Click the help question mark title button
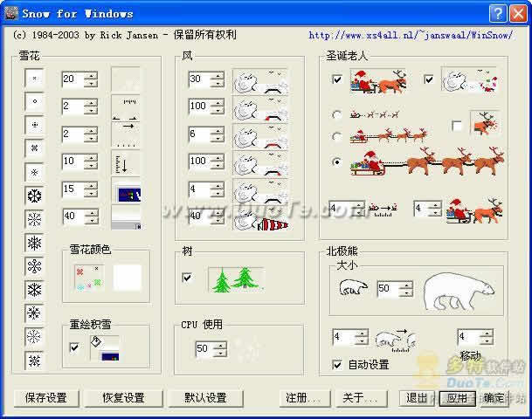The height and width of the screenshot is (419, 532). tap(498, 14)
